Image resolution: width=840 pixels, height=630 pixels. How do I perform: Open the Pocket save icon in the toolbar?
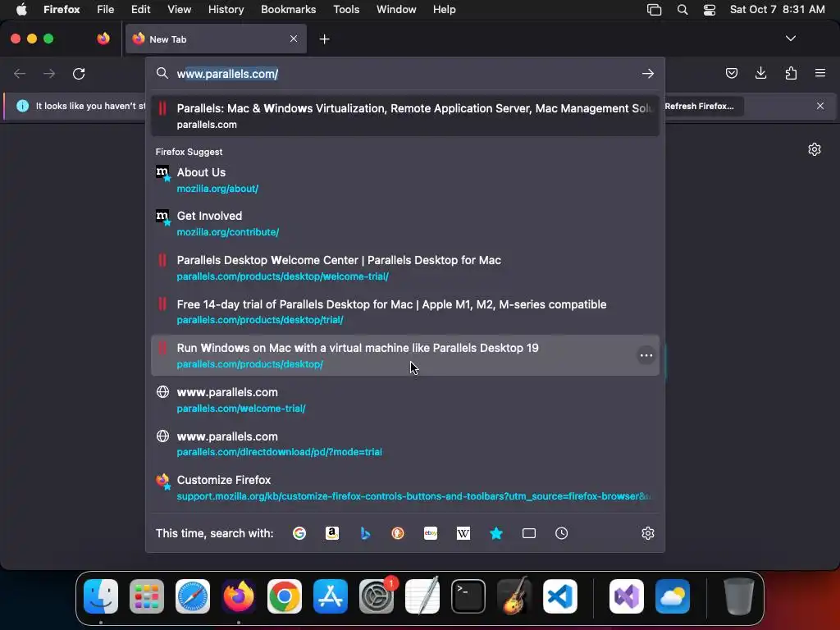click(x=731, y=73)
